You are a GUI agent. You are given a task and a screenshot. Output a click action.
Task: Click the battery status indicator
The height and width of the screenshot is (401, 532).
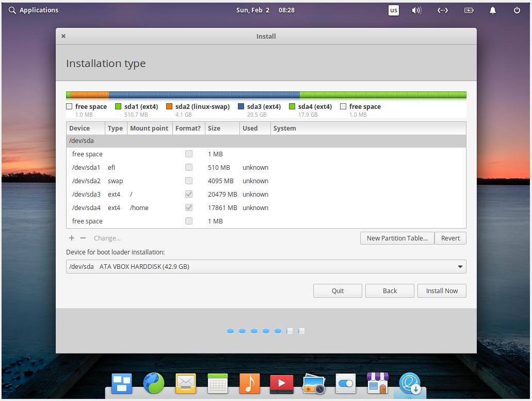point(469,10)
